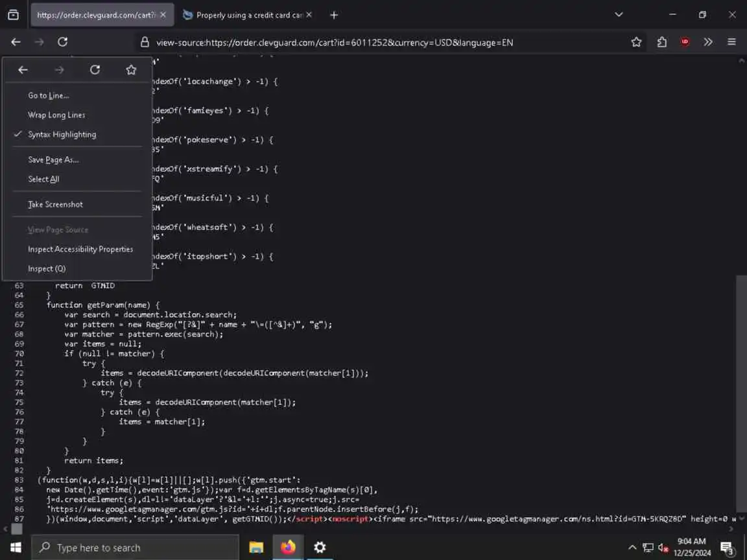This screenshot has width=747, height=560.
Task: Go back using the browser toolbar arrow
Action: [x=16, y=42]
